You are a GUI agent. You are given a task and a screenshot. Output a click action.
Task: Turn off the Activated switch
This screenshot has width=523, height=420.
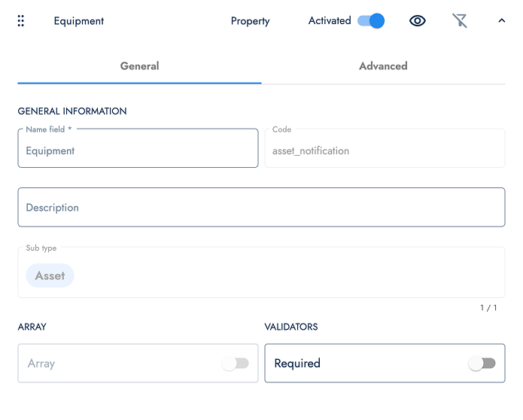pyautogui.click(x=371, y=21)
